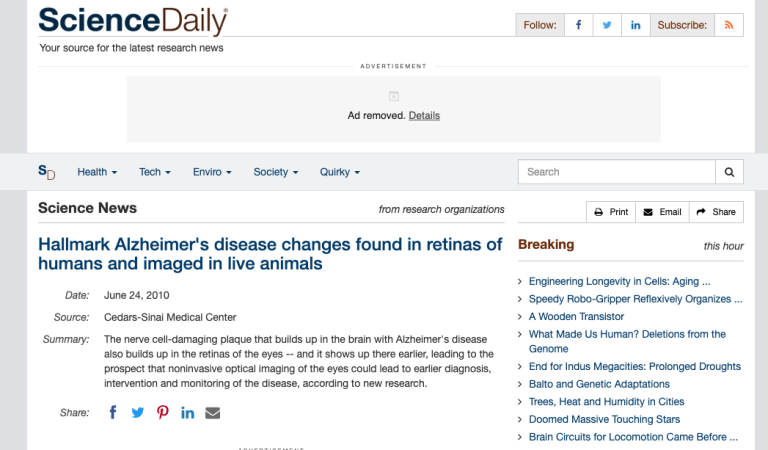The height and width of the screenshot is (450, 768).
Task: Open the ad removed Details link
Action: (424, 115)
